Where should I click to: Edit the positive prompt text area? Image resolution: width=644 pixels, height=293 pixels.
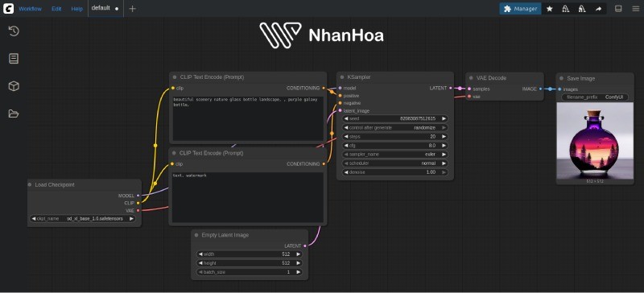coord(248,119)
